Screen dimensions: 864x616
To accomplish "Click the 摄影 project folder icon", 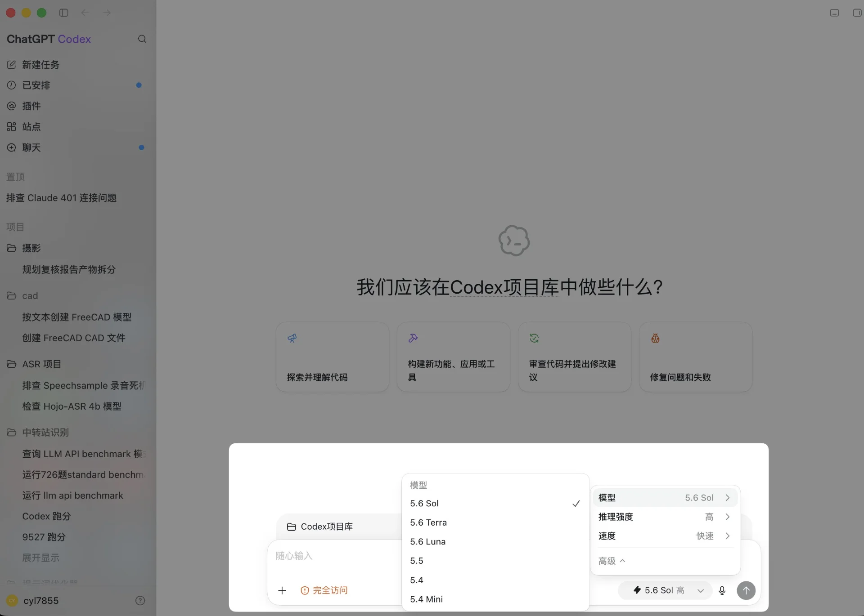I will pos(12,248).
